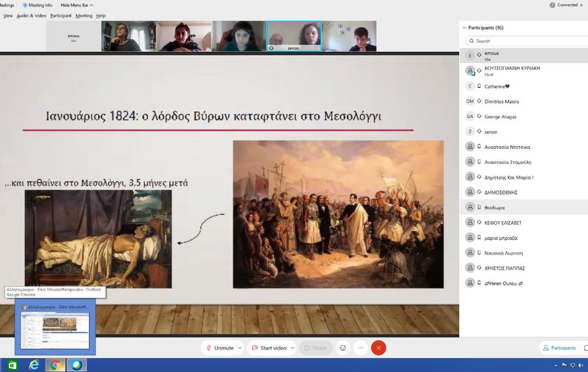
Task: Click the phone icon next to θεοδωρα
Action: 479,207
